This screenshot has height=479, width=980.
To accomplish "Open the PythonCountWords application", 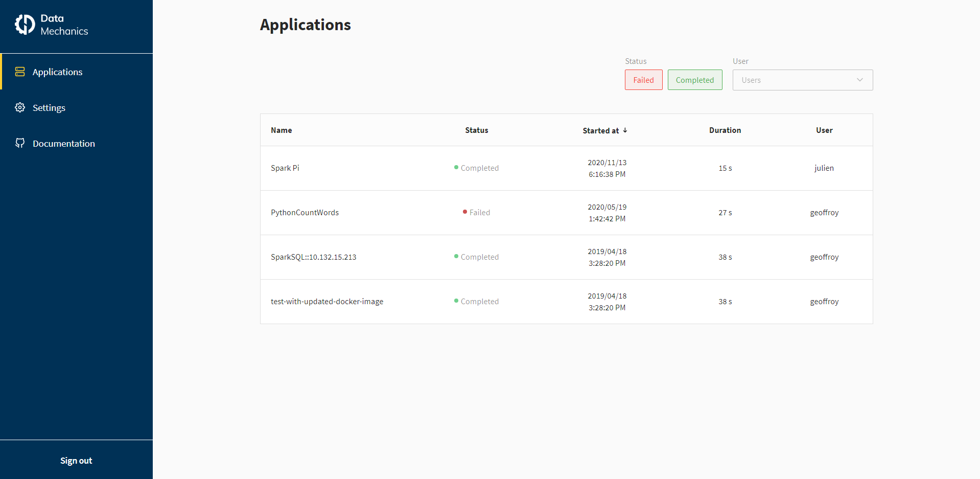I will tap(305, 212).
